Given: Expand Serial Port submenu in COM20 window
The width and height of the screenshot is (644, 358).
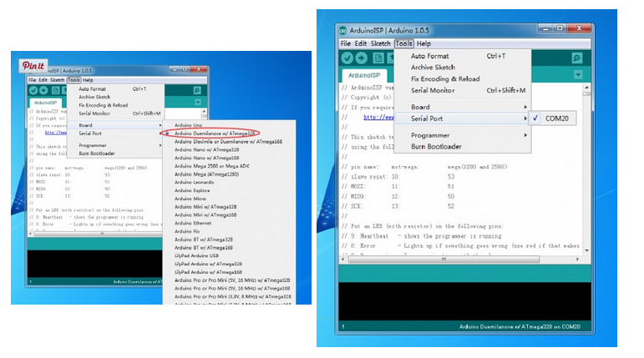Looking at the screenshot, I should [x=462, y=118].
